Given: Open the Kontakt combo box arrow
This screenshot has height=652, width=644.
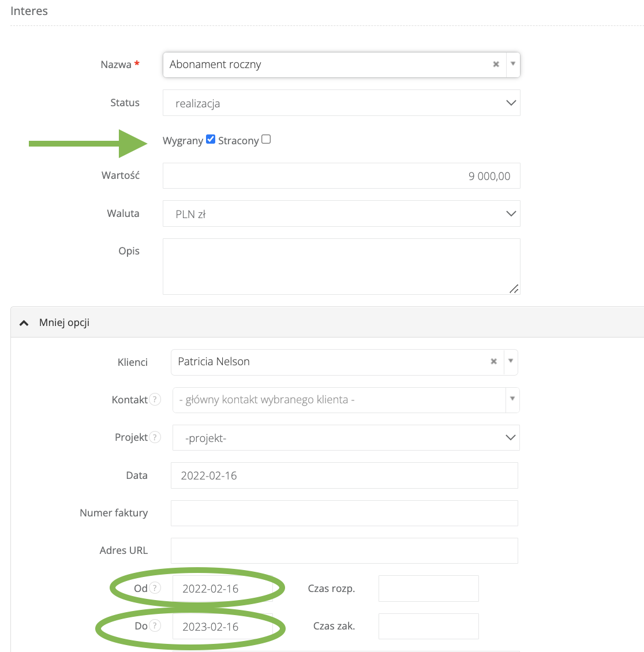Looking at the screenshot, I should 512,399.
